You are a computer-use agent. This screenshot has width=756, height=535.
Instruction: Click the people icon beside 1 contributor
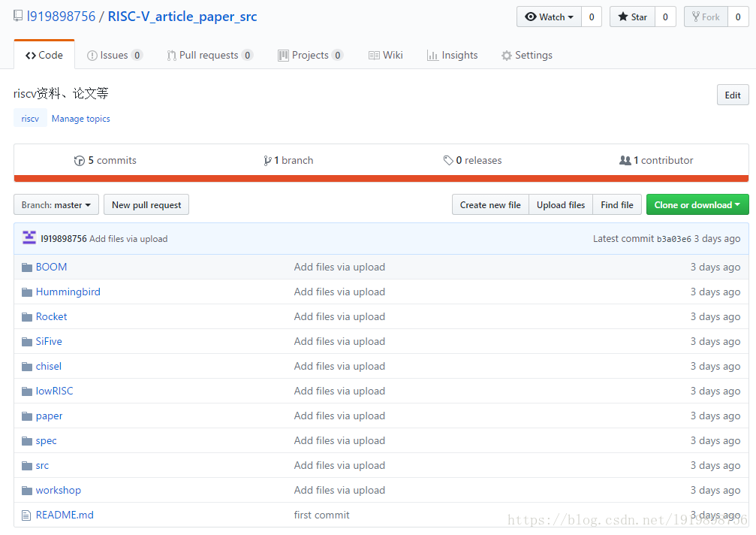625,160
